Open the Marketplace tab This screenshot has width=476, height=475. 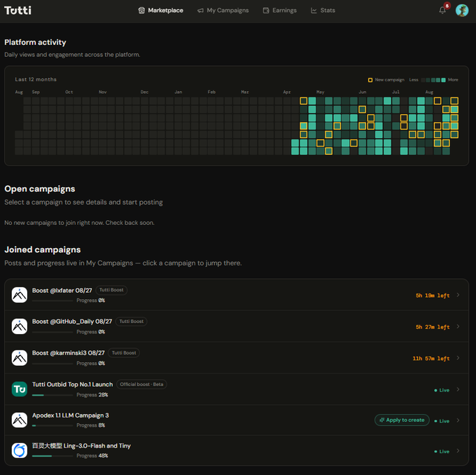(x=160, y=11)
